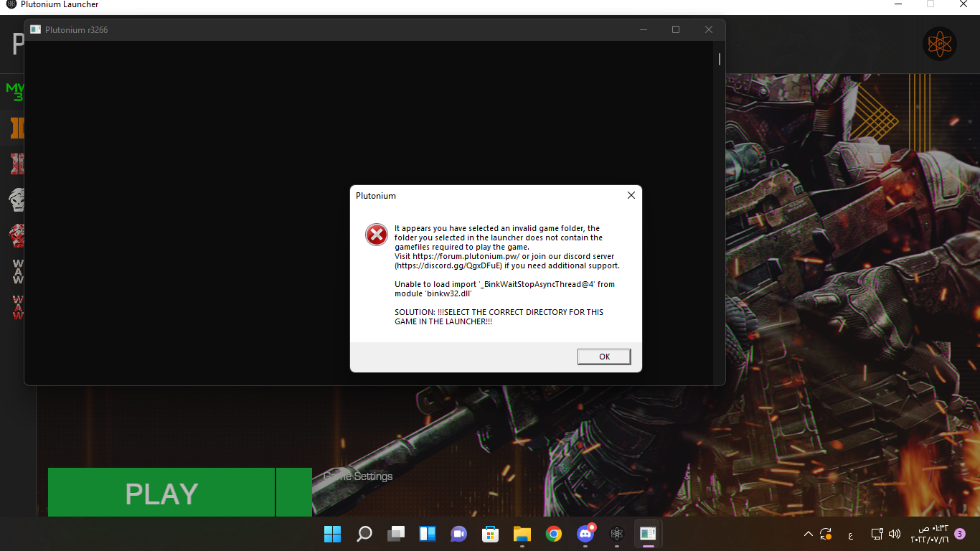Open File Explorer from the taskbar
The height and width of the screenshot is (551, 980).
[522, 534]
